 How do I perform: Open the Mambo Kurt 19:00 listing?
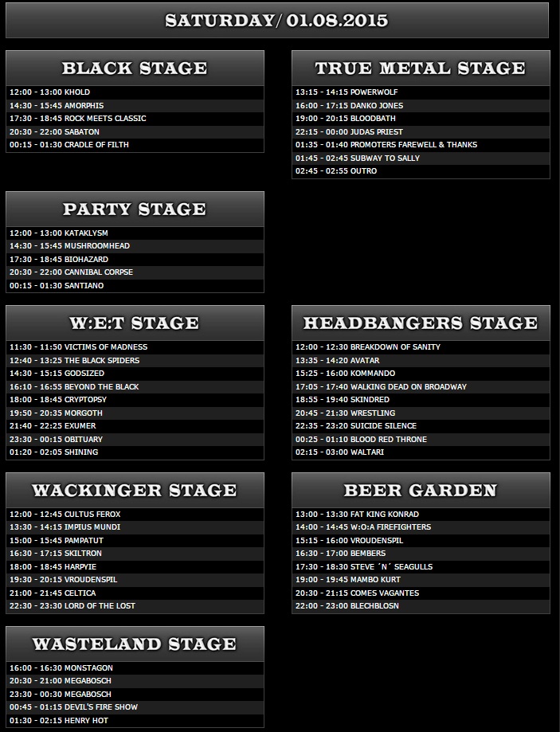421,580
